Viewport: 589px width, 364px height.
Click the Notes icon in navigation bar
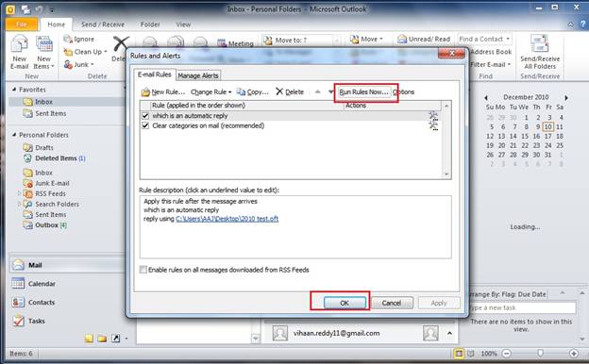[x=89, y=339]
